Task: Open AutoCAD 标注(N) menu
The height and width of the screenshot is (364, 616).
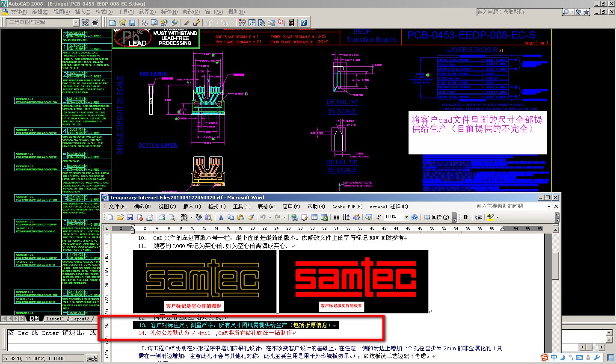Action: click(169, 12)
